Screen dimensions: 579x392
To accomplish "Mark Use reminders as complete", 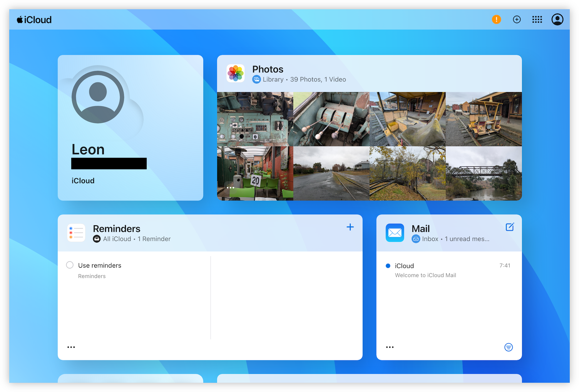I will point(70,265).
